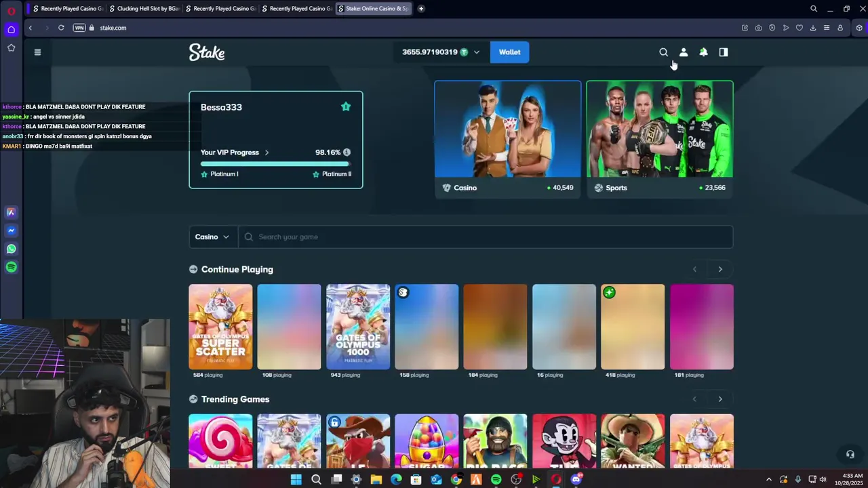The width and height of the screenshot is (868, 488).
Task: Open the Wallet button
Action: click(509, 52)
